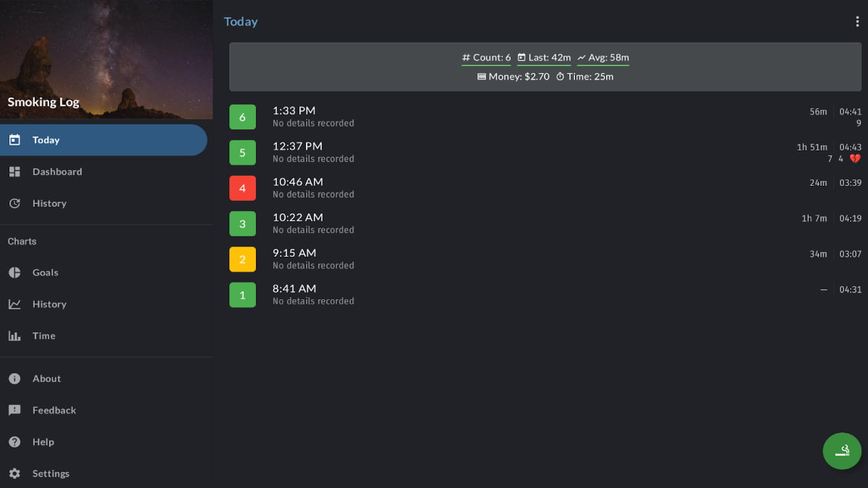
Task: Select the red number 4 entry badge
Action: coord(242,188)
